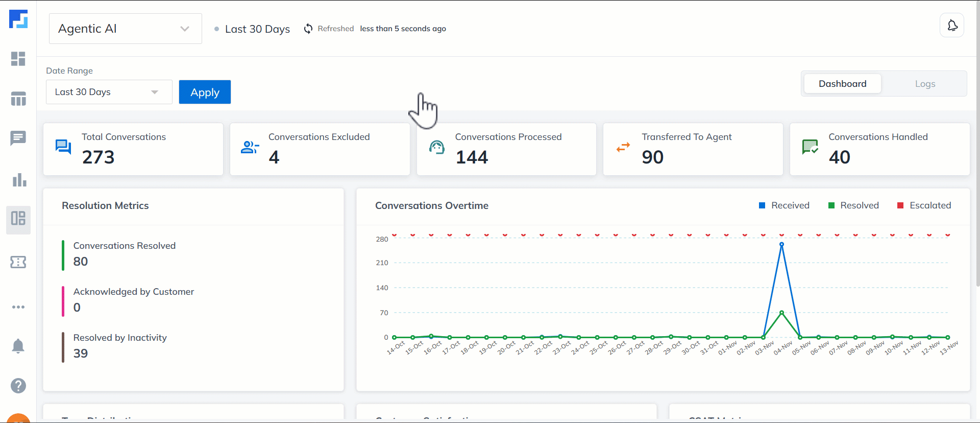Image resolution: width=980 pixels, height=423 pixels.
Task: Open the bar chart analytics sidebar icon
Action: pos(19,180)
